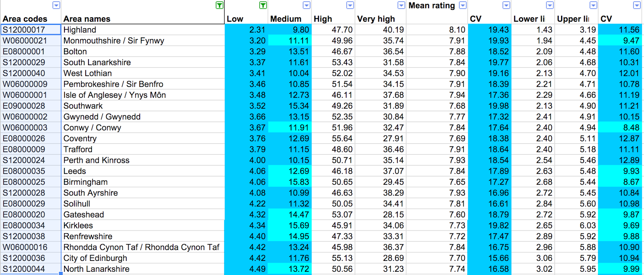Select the Mean rating header text
The width and height of the screenshot is (644, 275).
[431, 6]
